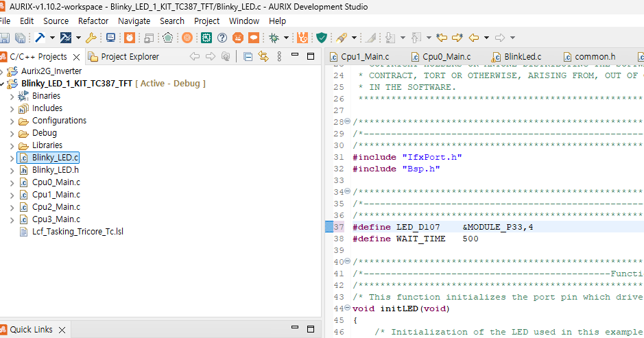Expand the Aurix2G_Inverter project

[1, 72]
